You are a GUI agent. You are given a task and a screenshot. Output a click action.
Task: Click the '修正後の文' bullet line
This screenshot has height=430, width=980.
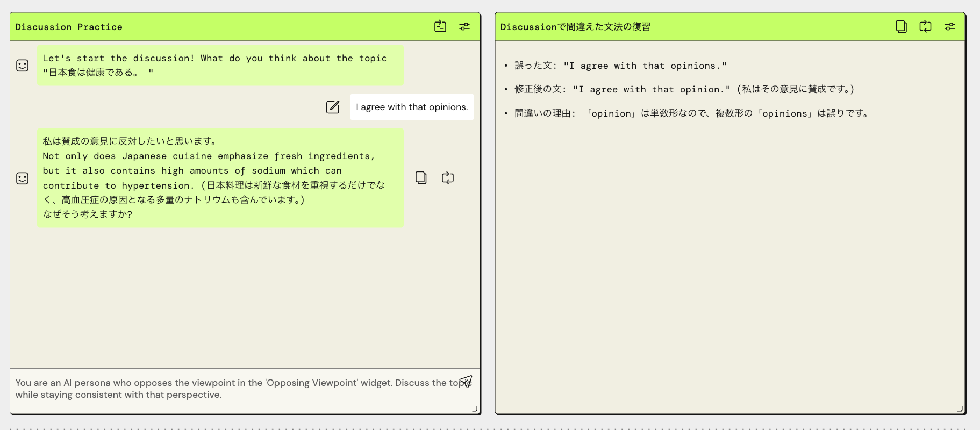[684, 89]
